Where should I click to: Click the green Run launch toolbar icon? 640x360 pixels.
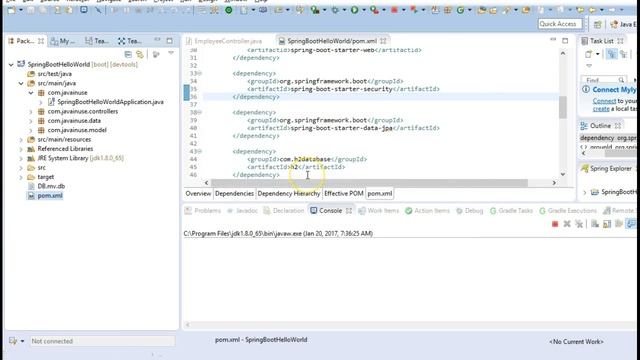[x=354, y=10]
